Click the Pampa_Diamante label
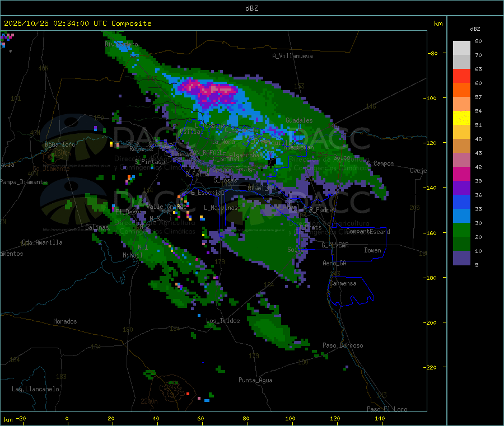Image resolution: width=504 pixels, height=426 pixels. point(24,182)
